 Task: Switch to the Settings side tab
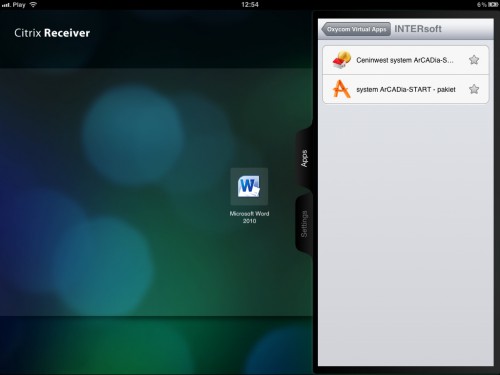pyautogui.click(x=304, y=224)
